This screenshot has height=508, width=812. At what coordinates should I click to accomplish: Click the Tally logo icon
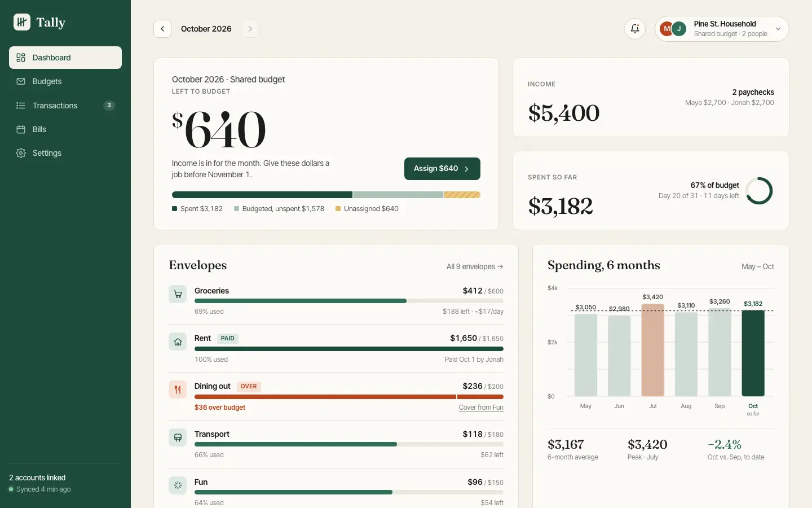pyautogui.click(x=22, y=22)
